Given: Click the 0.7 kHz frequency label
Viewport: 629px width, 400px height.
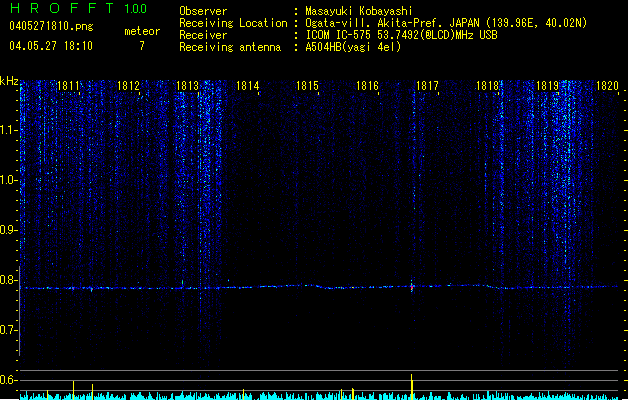Looking at the screenshot, I should pyautogui.click(x=9, y=330).
